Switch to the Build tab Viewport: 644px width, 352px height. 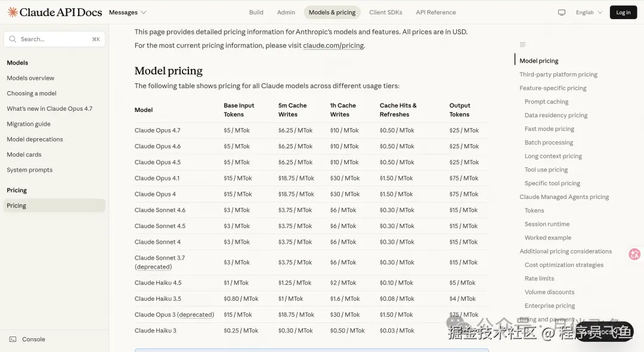(x=256, y=13)
